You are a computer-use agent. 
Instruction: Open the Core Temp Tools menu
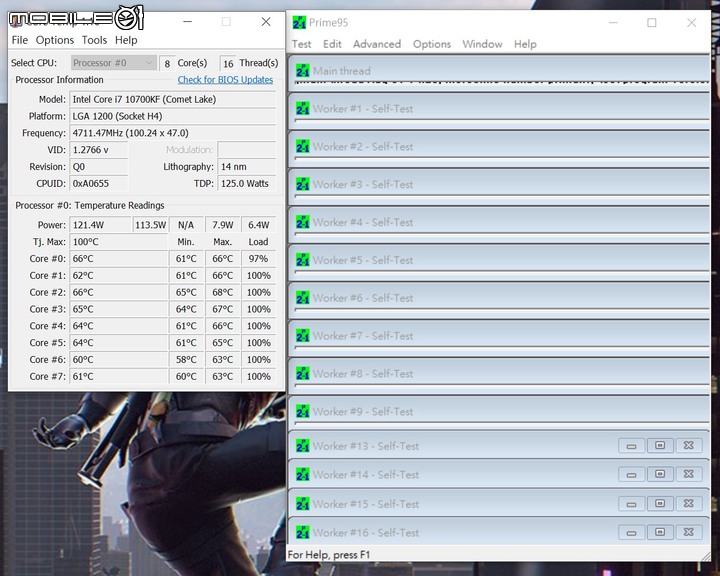click(x=94, y=40)
